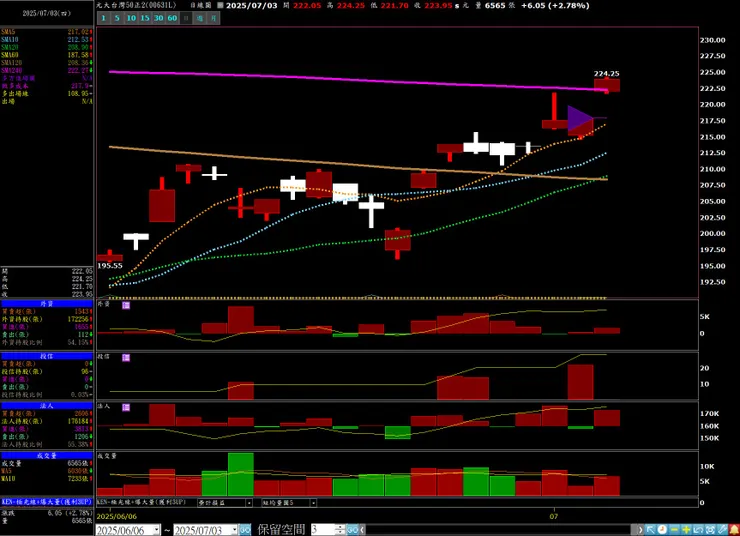The image size is (740, 536).
Task: Click the 224.25 high price label
Action: (x=606, y=74)
